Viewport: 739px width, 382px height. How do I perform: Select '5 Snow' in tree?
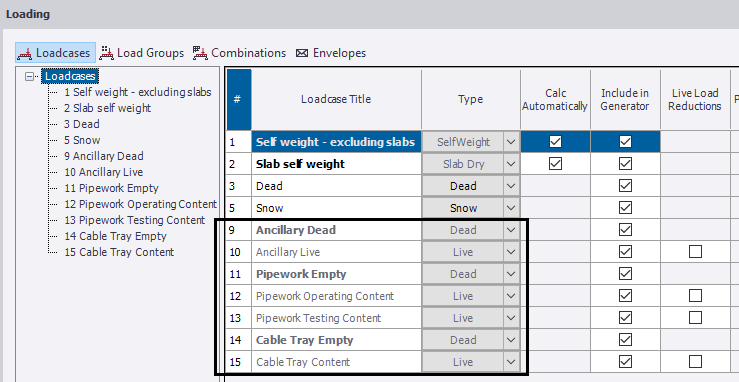click(x=82, y=140)
